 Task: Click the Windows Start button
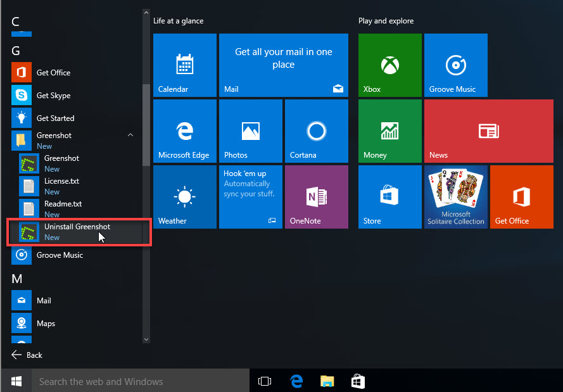coord(16,381)
